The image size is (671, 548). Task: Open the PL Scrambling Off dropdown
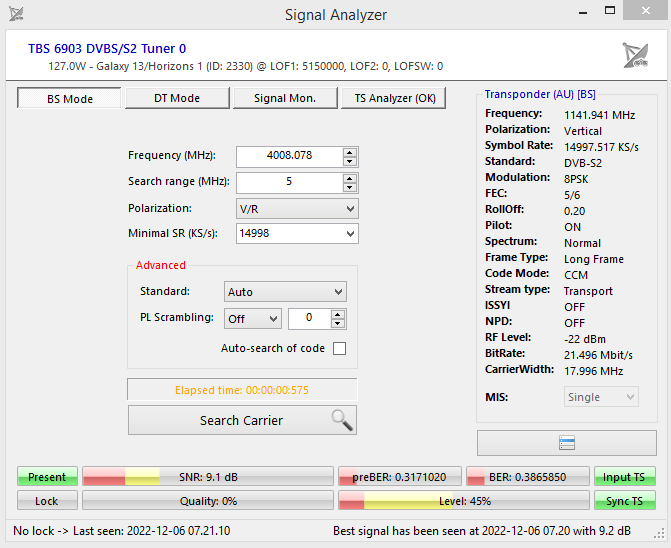pyautogui.click(x=252, y=319)
